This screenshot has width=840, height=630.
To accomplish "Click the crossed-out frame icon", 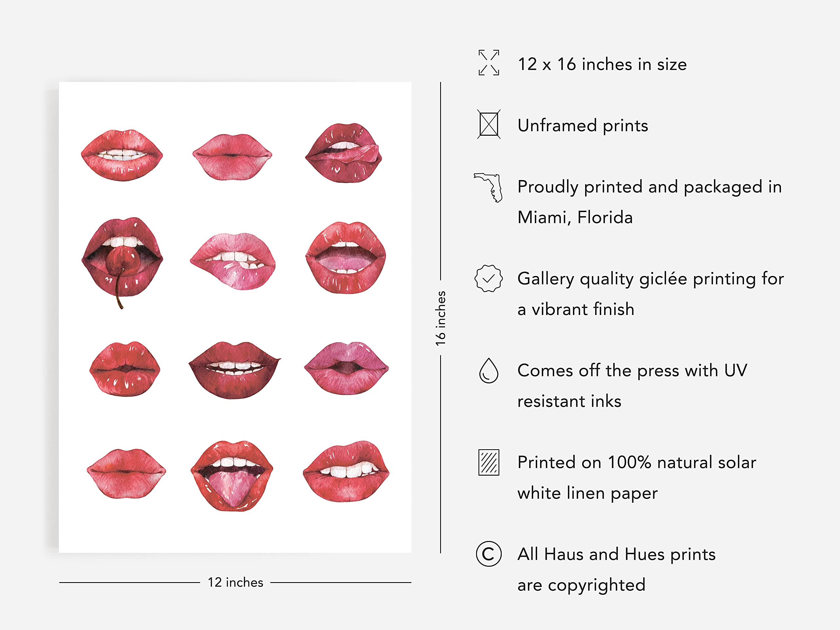I will click(488, 124).
